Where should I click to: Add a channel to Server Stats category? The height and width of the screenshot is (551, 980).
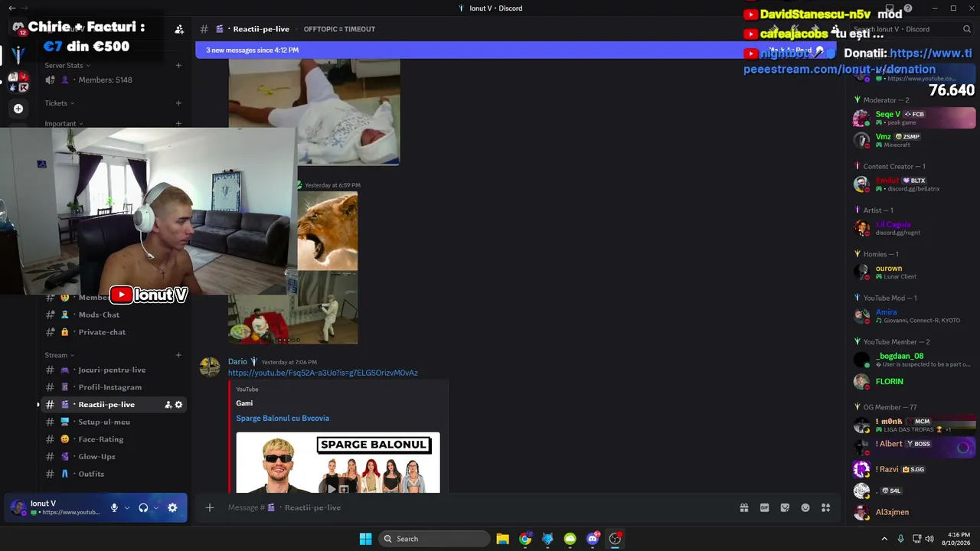click(178, 66)
